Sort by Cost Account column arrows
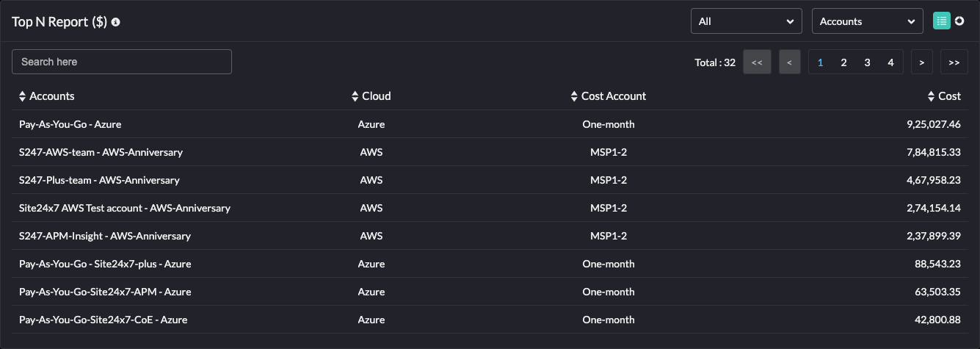Screen dimensions: 980x349 click(574, 96)
